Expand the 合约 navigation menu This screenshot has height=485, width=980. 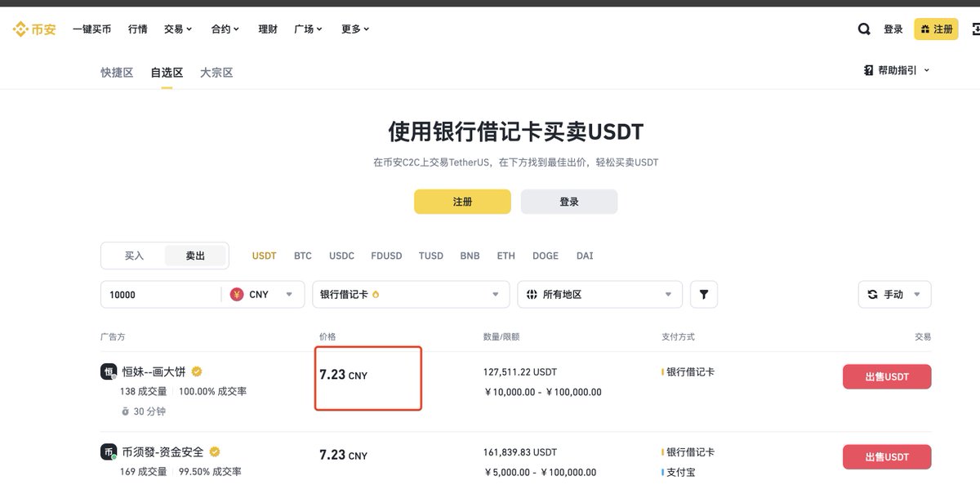(225, 29)
